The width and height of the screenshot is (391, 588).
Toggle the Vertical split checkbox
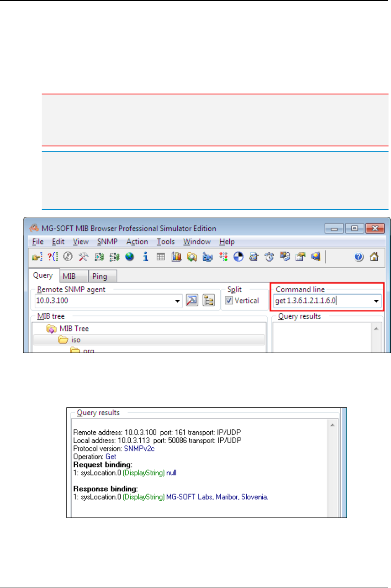tap(229, 301)
